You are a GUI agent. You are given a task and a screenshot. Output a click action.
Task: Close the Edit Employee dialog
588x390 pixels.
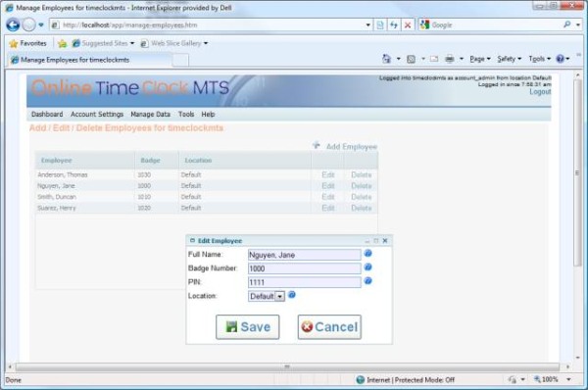point(385,241)
